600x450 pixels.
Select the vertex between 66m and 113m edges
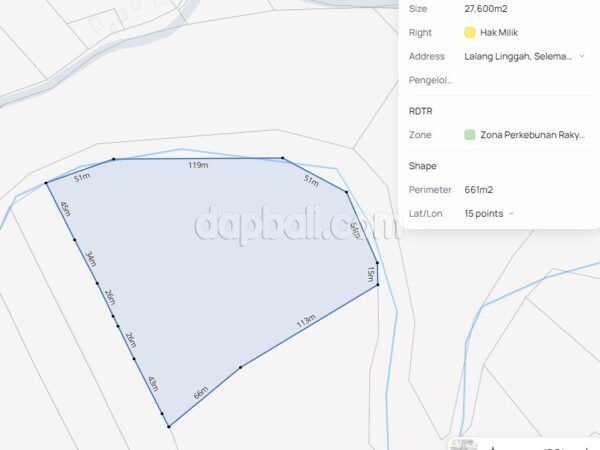240,367
